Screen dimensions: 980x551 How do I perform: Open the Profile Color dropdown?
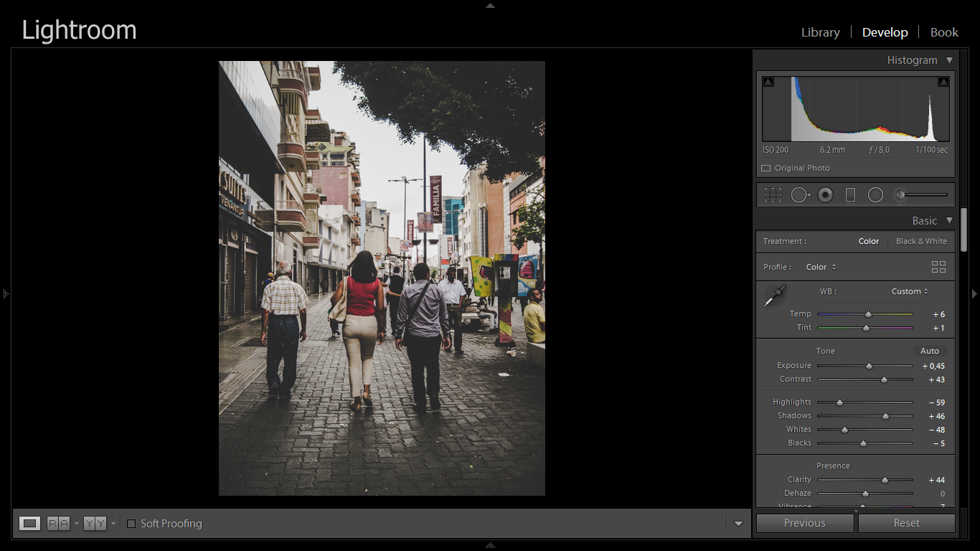click(821, 267)
